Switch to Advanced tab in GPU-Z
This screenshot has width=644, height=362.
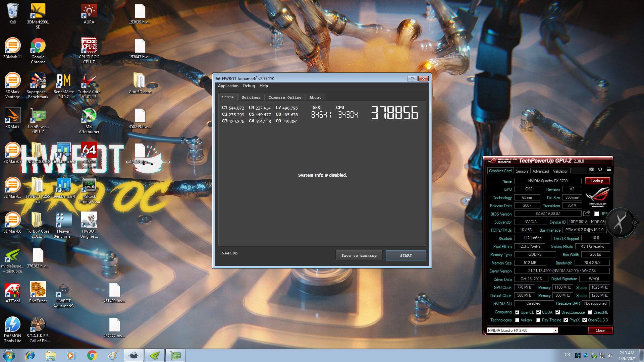pos(541,171)
